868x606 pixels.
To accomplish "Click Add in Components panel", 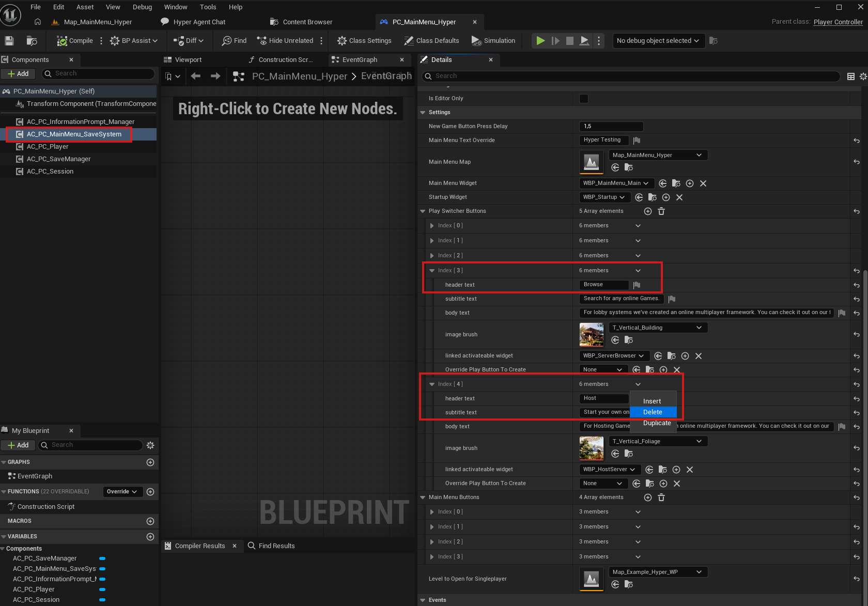I will click(18, 74).
